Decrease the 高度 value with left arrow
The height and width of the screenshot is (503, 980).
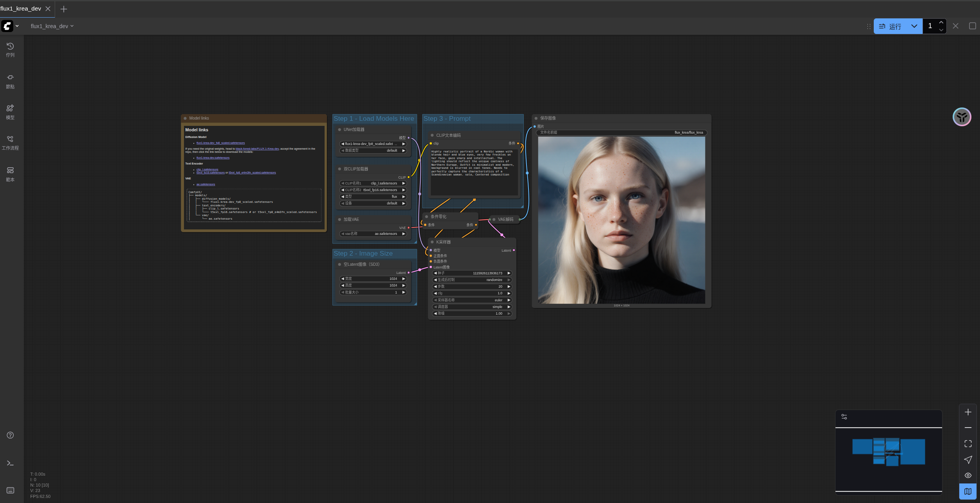pyautogui.click(x=343, y=285)
